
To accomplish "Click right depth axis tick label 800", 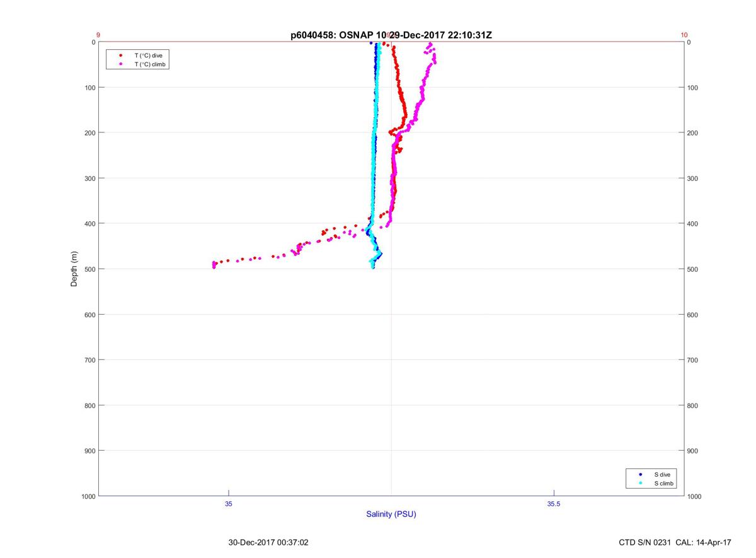I will click(x=692, y=405).
